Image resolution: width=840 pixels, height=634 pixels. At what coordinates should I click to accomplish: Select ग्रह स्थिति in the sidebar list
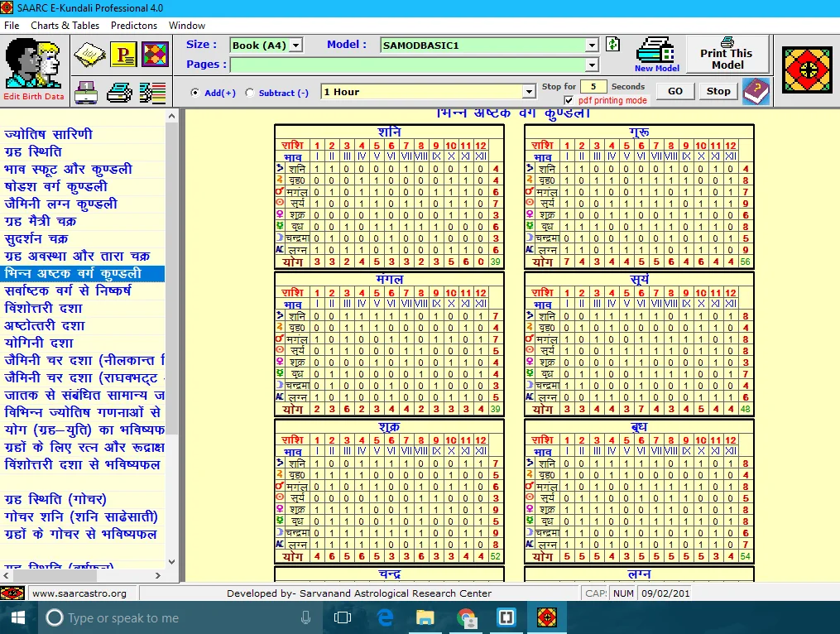point(32,151)
